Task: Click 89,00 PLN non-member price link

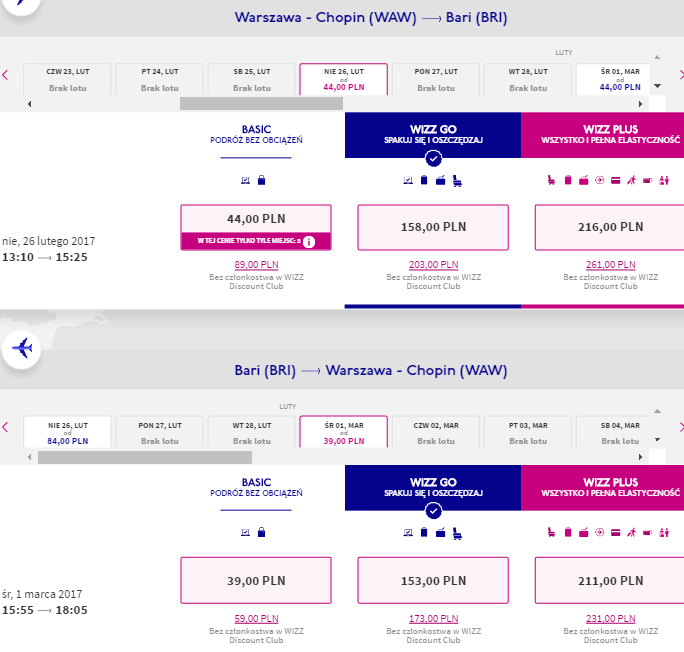Action: pyautogui.click(x=256, y=265)
